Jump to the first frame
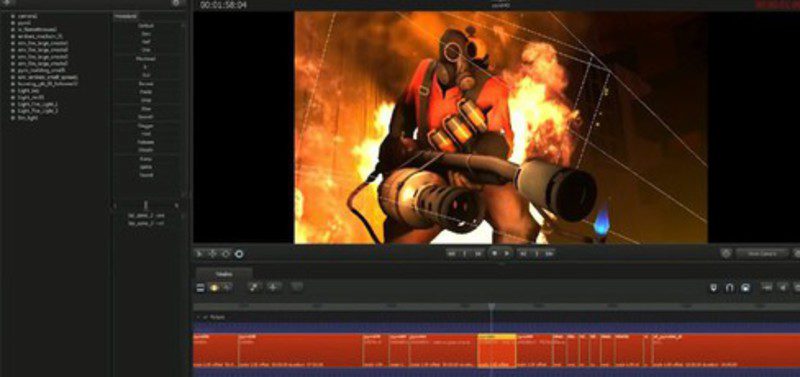 click(452, 253)
